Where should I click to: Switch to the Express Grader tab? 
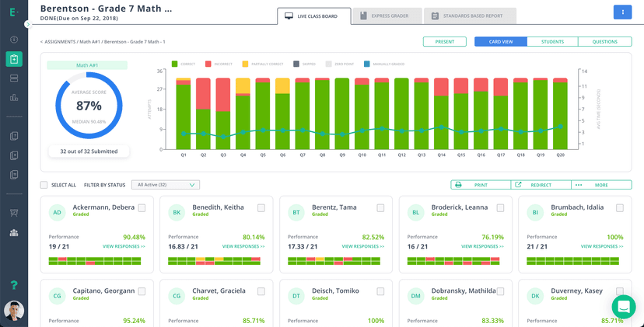tap(385, 16)
